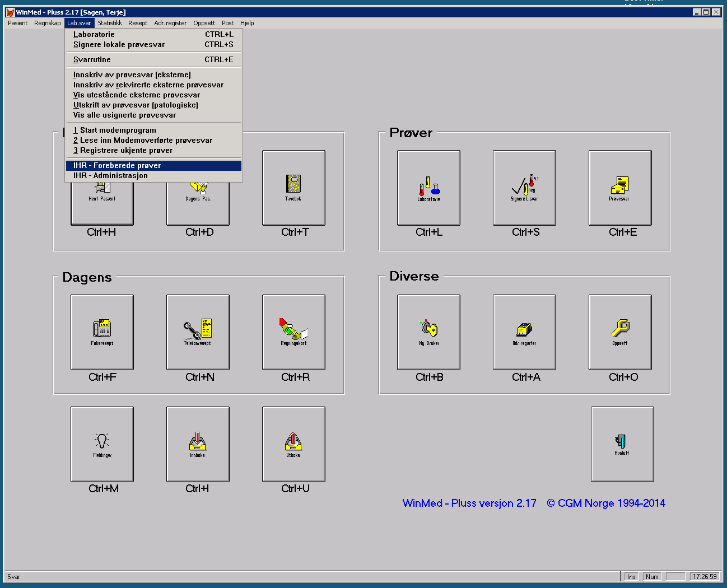The image size is (727, 588).
Task: Choose IHR - Administrasjon
Action: [x=153, y=175]
